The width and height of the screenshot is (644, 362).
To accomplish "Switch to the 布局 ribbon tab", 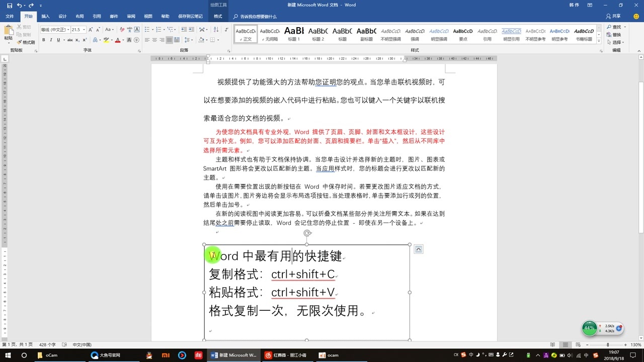I will (79, 16).
